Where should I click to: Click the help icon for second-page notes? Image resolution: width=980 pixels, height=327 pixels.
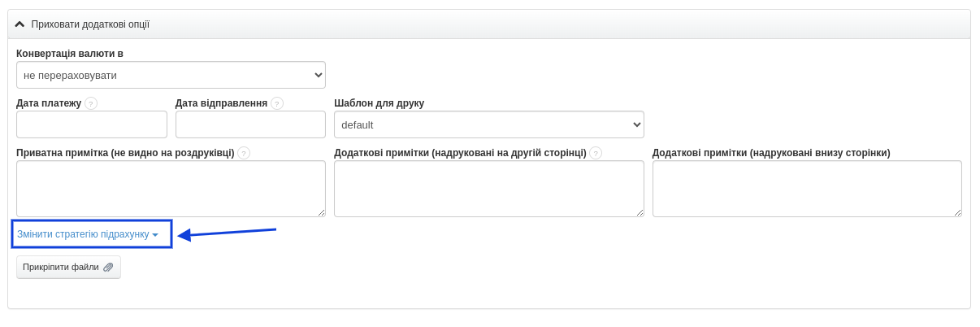point(596,153)
